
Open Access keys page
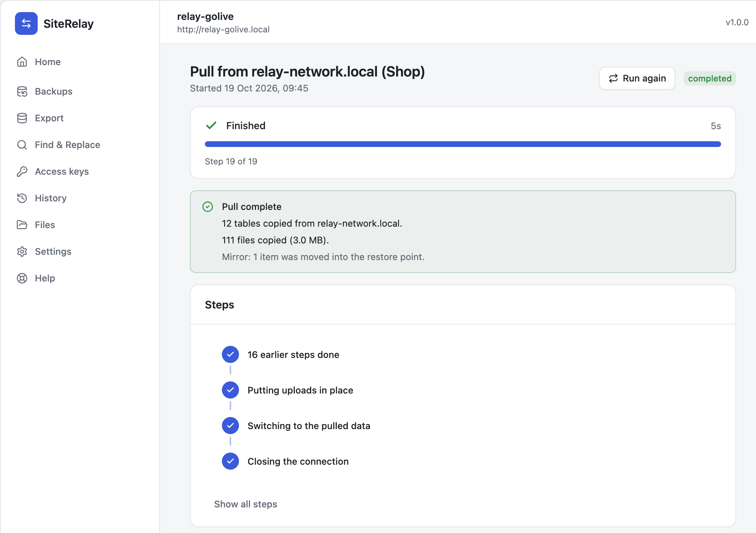click(x=62, y=171)
